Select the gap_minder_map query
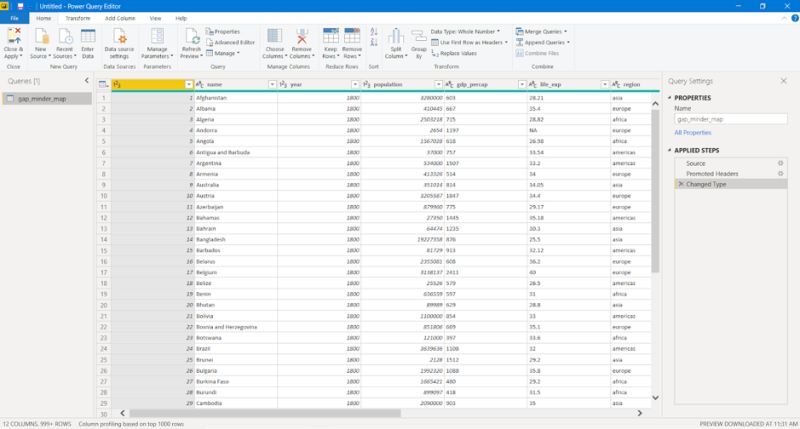 pos(47,98)
